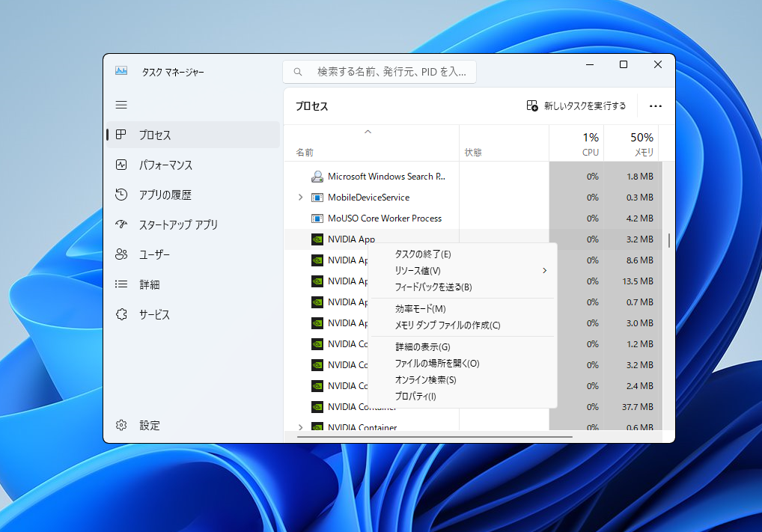Click the 37.7 MB memory value
762x532 pixels.
[x=638, y=406]
